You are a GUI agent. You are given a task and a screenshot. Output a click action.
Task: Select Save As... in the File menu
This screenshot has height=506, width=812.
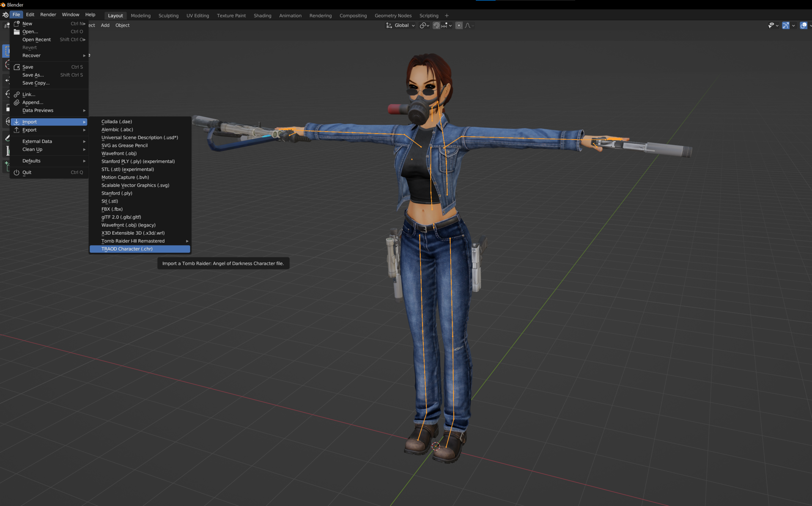tap(49, 75)
